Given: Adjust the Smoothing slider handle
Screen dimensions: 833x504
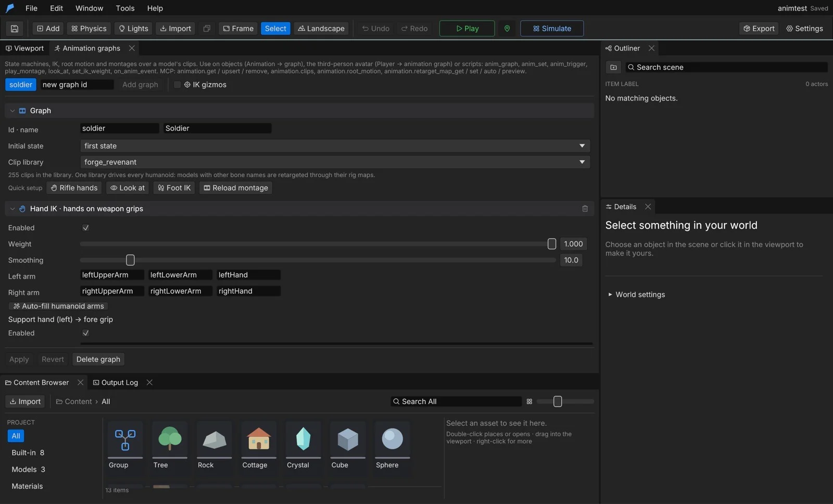Looking at the screenshot, I should (x=130, y=260).
